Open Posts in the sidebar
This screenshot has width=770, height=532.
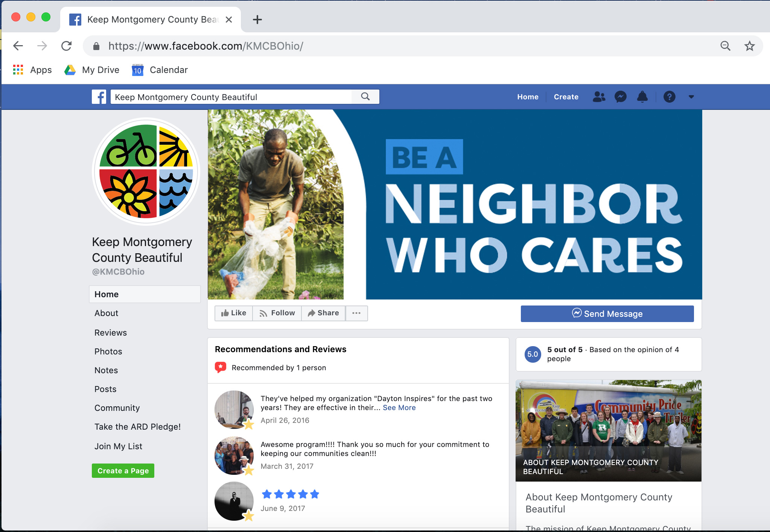click(105, 389)
